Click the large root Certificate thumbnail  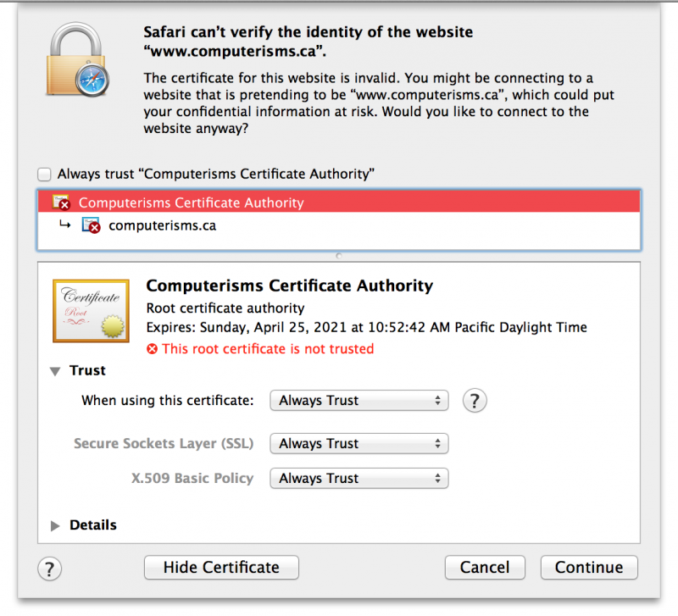(91, 311)
